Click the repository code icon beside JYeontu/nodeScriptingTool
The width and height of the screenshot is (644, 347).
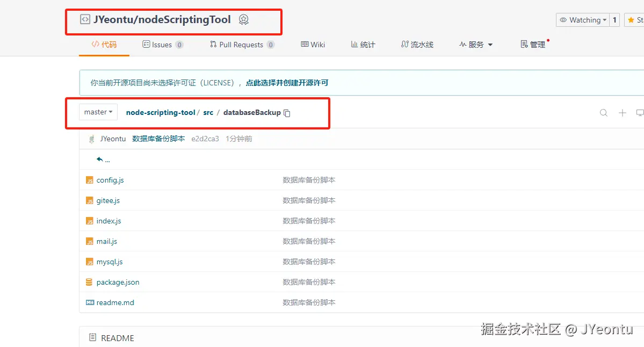[x=85, y=19]
